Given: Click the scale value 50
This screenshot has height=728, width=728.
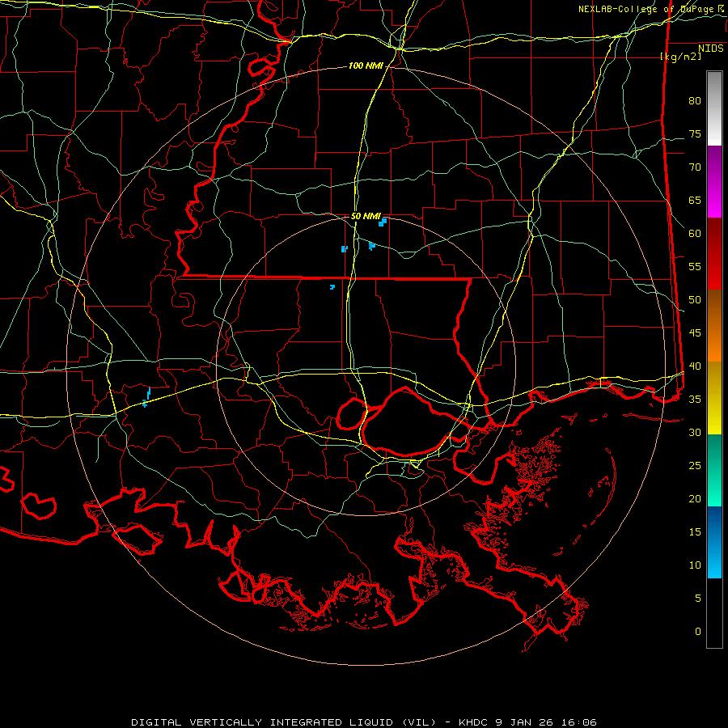Looking at the screenshot, I should [695, 300].
